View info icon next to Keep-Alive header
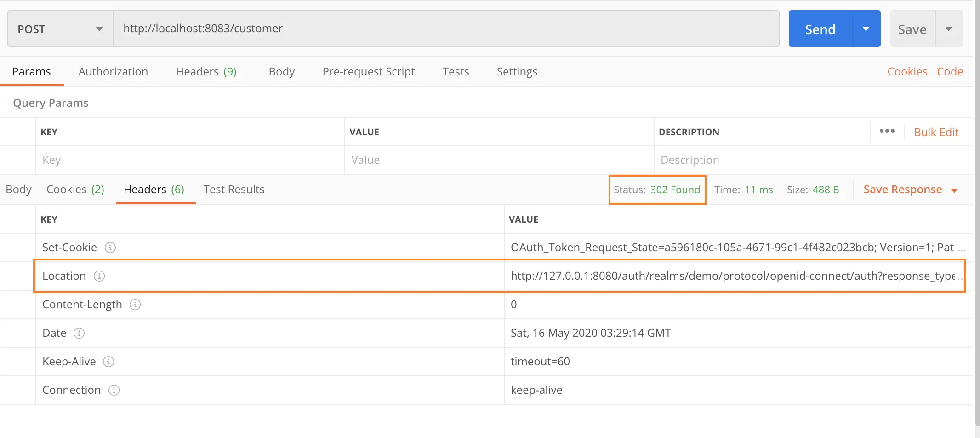The width and height of the screenshot is (980, 438). pyautogui.click(x=108, y=362)
